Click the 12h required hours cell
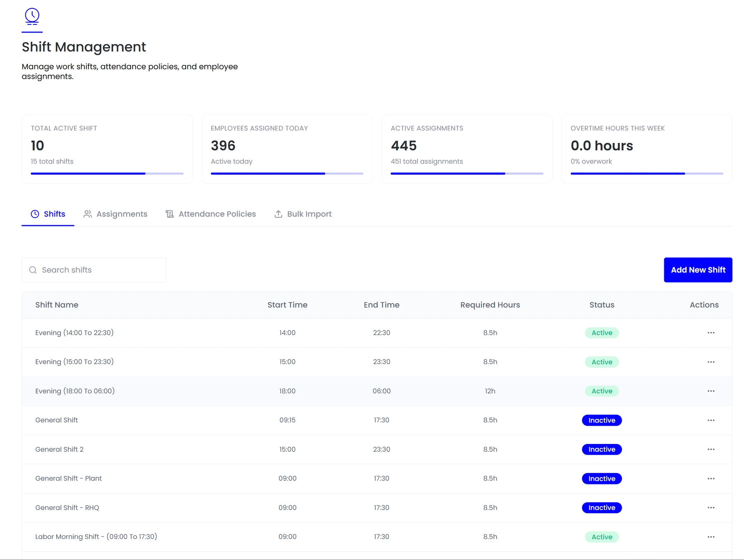The width and height of the screenshot is (744, 560). (x=490, y=391)
